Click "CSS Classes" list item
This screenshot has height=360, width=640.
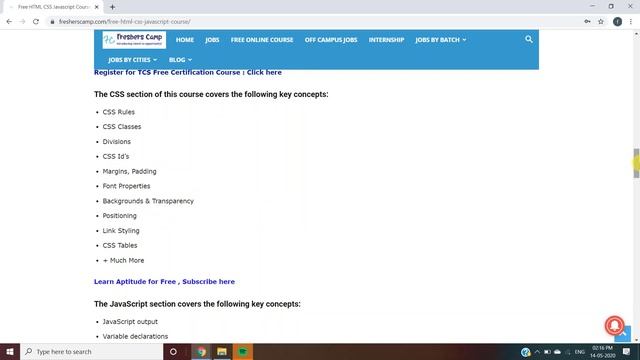click(122, 127)
